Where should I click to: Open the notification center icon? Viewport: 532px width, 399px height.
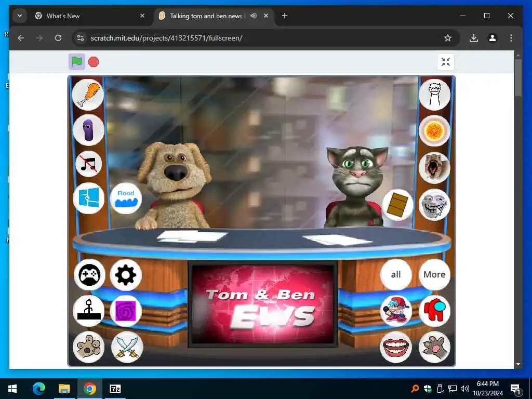516,389
